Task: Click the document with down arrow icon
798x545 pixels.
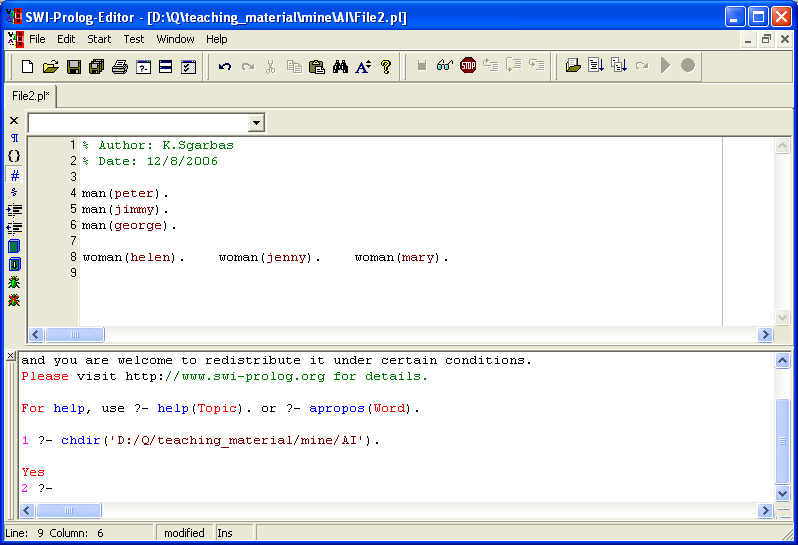Action: (x=595, y=65)
